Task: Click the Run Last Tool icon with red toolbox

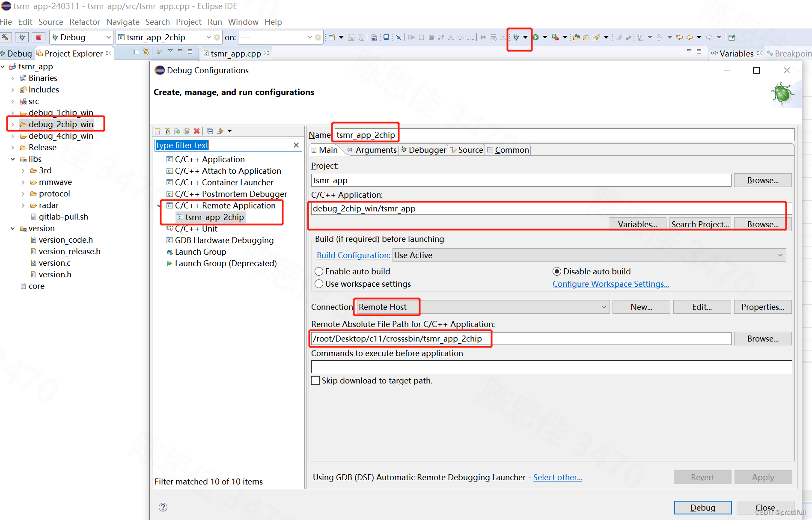Action: point(555,37)
